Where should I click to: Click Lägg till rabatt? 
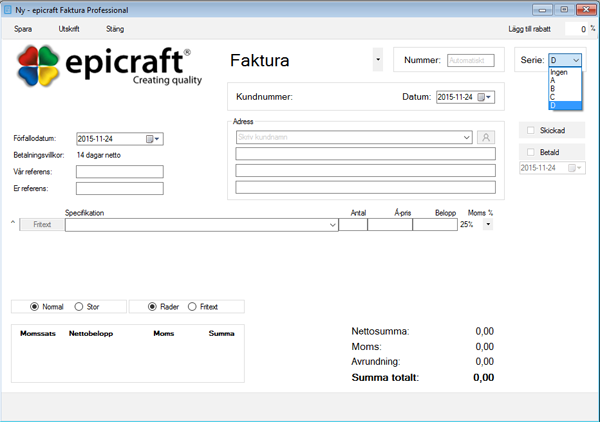(x=529, y=29)
